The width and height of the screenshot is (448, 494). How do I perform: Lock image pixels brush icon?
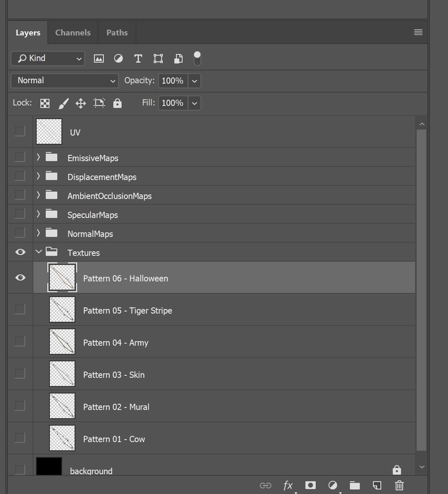pos(63,103)
